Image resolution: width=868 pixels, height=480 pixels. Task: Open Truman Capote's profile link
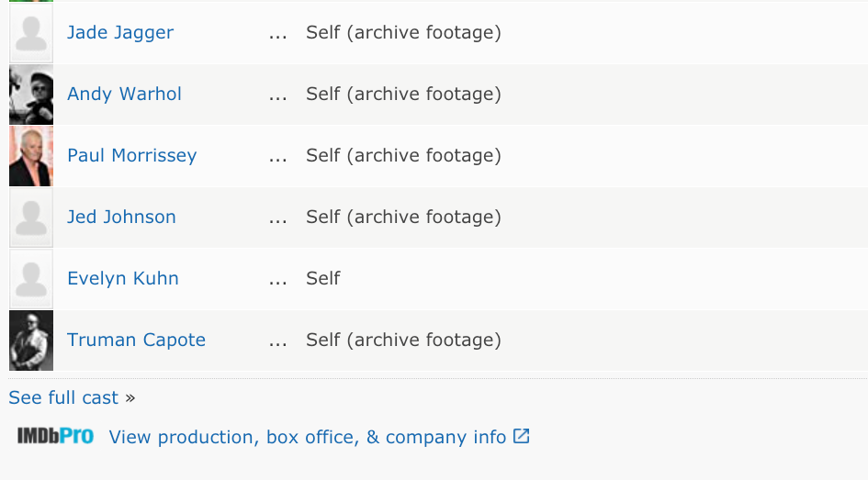(x=136, y=340)
